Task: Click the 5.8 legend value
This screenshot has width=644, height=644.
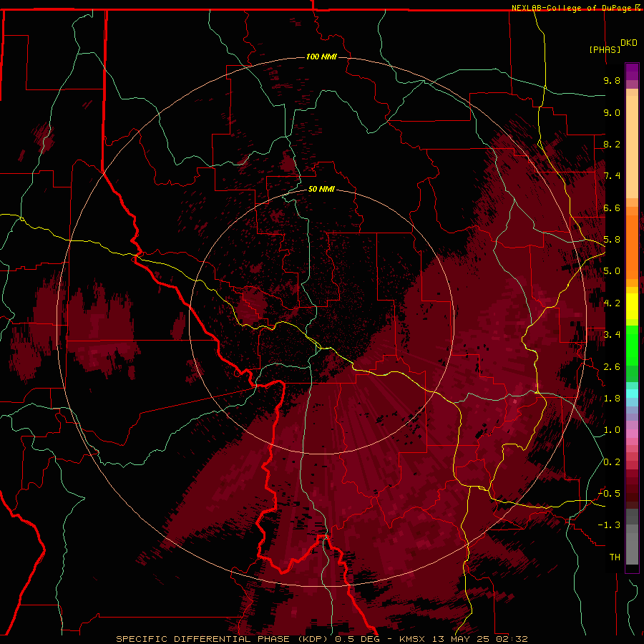Action: [x=612, y=240]
